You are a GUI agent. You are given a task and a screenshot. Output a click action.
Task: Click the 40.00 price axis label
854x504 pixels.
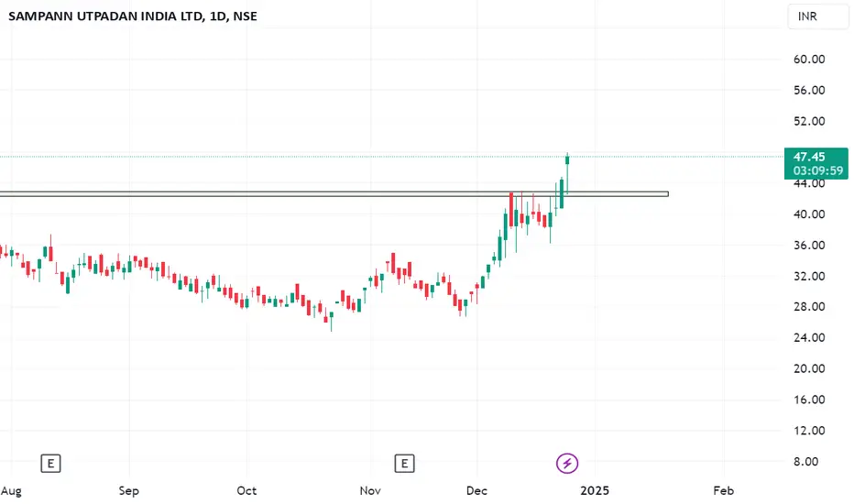click(x=809, y=214)
